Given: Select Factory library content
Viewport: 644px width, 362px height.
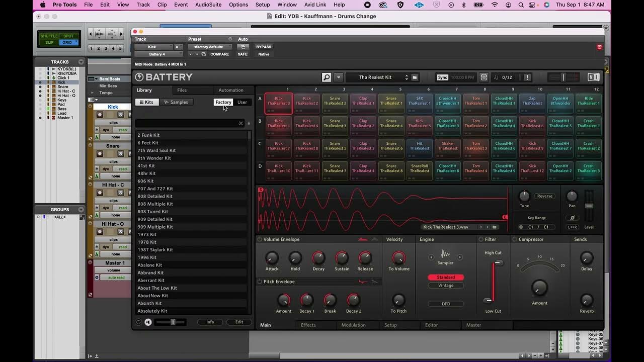Looking at the screenshot, I should (x=223, y=102).
